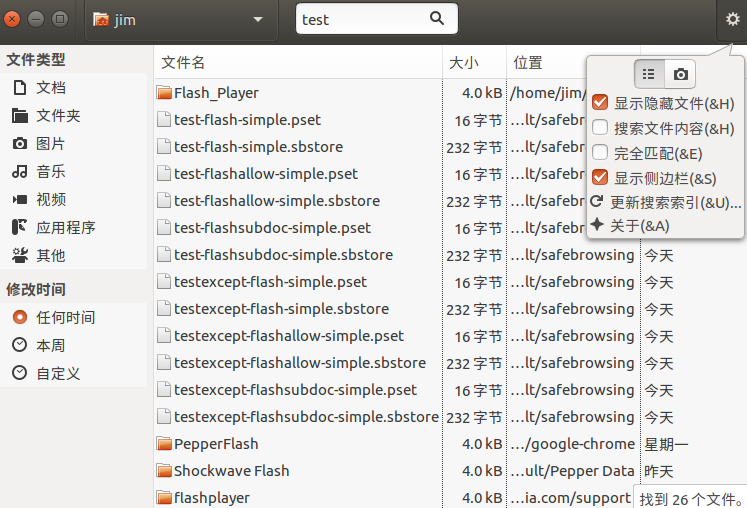Enable 完全匹配 checkbox

(x=600, y=153)
